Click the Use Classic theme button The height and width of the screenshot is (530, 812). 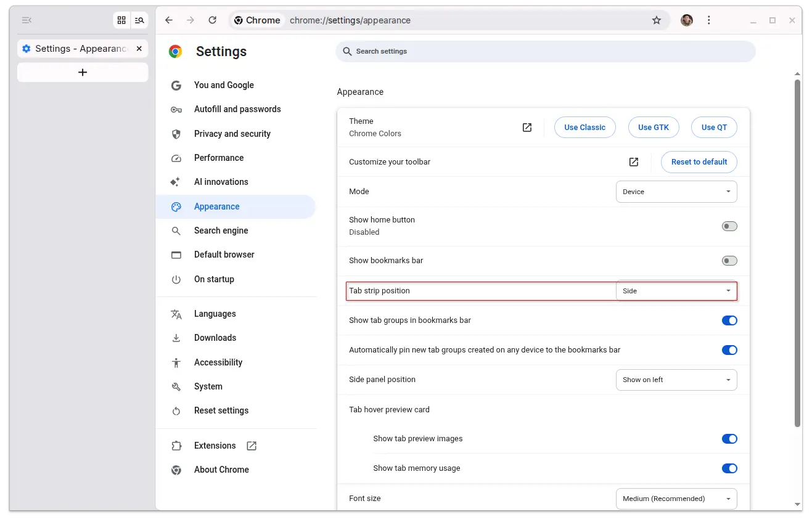pos(584,128)
